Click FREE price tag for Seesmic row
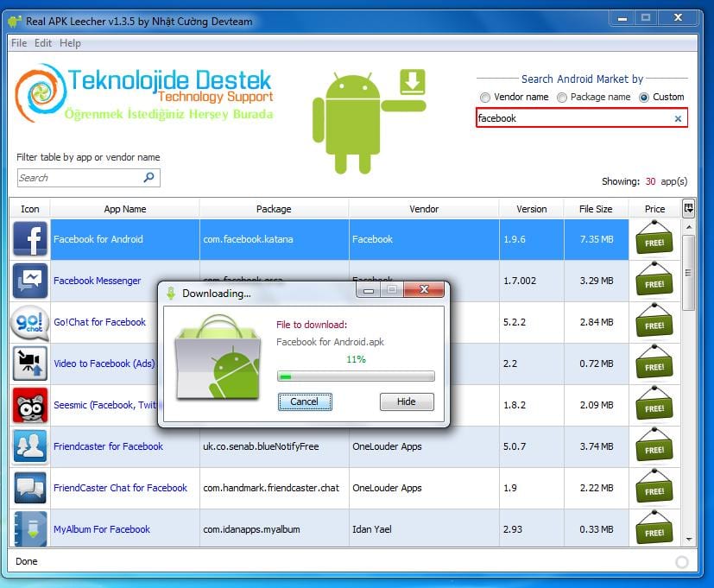The height and width of the screenshot is (588, 714). [x=654, y=403]
